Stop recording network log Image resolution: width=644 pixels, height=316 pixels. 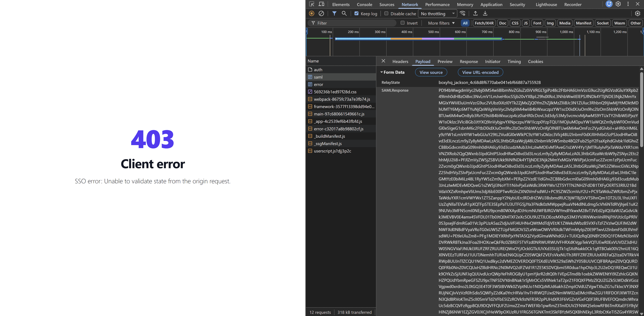(311, 14)
